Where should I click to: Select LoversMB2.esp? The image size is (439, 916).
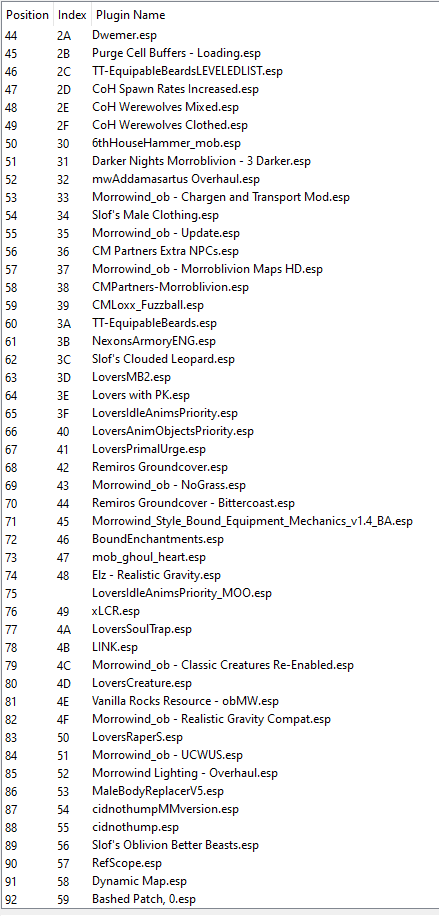point(132,377)
